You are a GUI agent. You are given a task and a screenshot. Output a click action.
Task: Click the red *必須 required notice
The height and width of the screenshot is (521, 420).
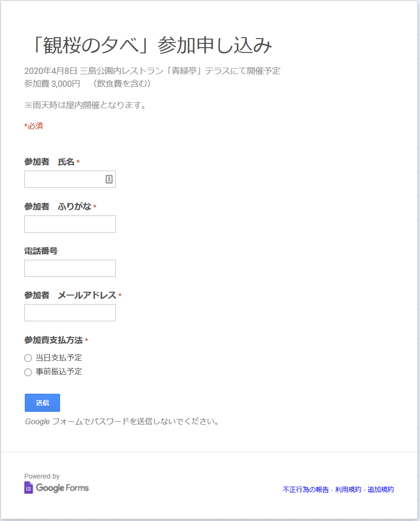coord(34,126)
